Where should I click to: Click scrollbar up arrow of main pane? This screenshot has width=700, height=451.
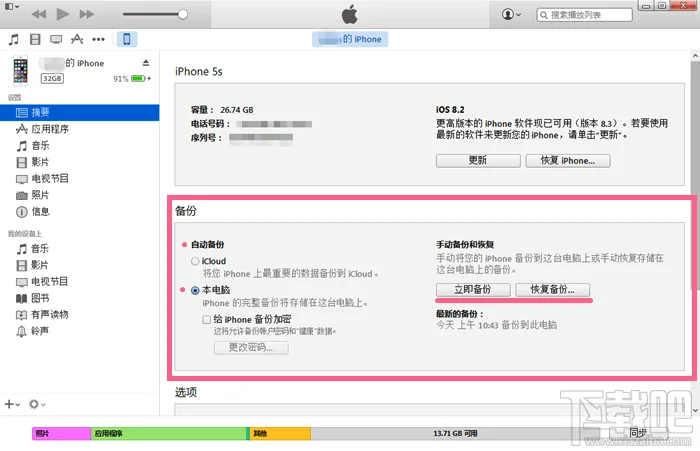695,56
